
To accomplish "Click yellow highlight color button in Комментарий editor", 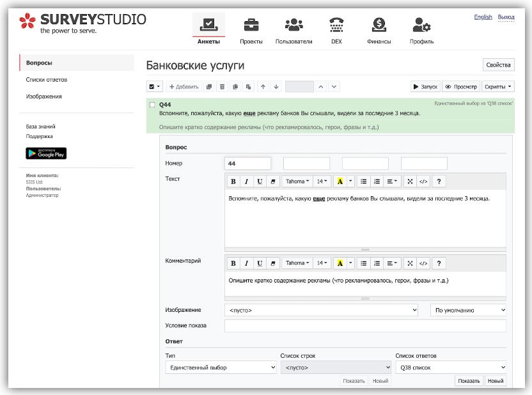I will click(x=340, y=263).
